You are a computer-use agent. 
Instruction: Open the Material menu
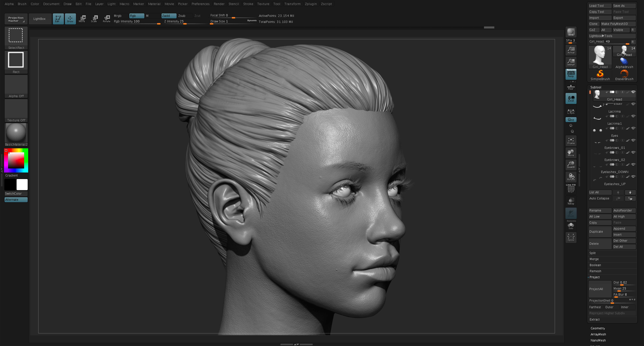tap(154, 4)
